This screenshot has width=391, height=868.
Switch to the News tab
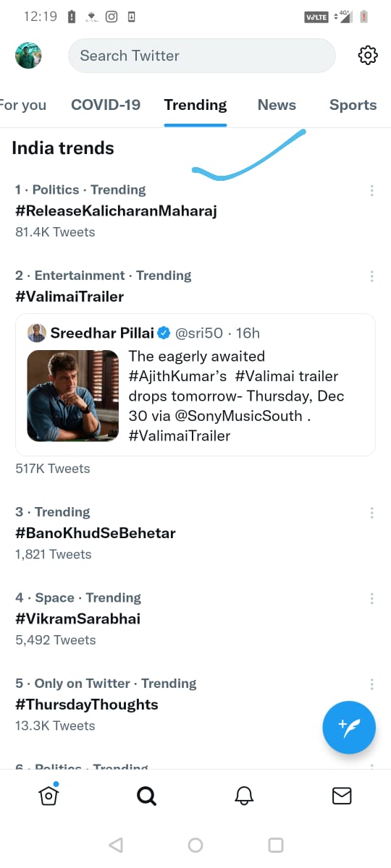coord(277,105)
